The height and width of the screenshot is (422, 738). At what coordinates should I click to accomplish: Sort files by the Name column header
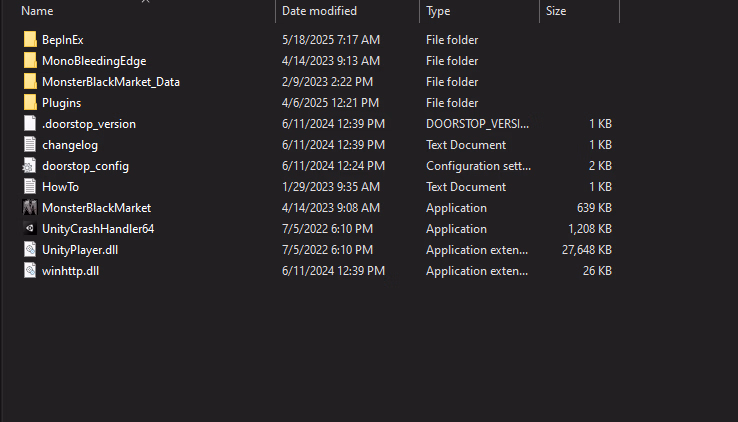38,11
